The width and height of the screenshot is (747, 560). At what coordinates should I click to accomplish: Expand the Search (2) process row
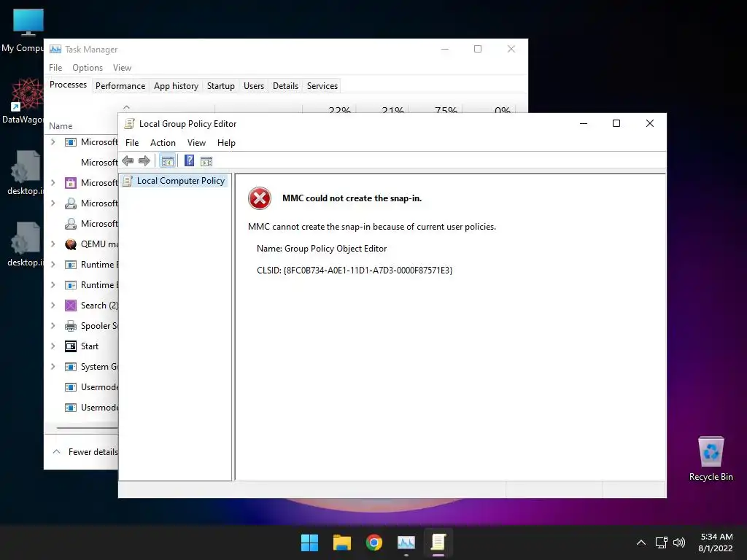tap(53, 306)
